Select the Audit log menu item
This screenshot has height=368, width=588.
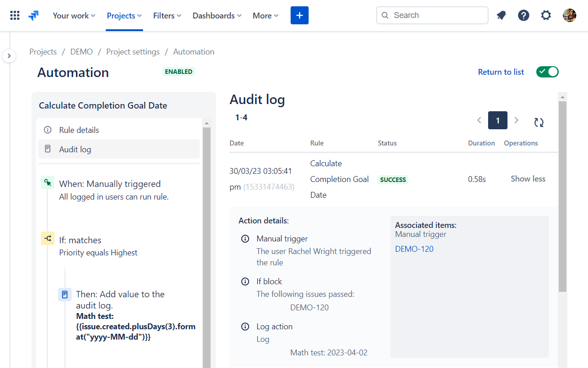(75, 150)
